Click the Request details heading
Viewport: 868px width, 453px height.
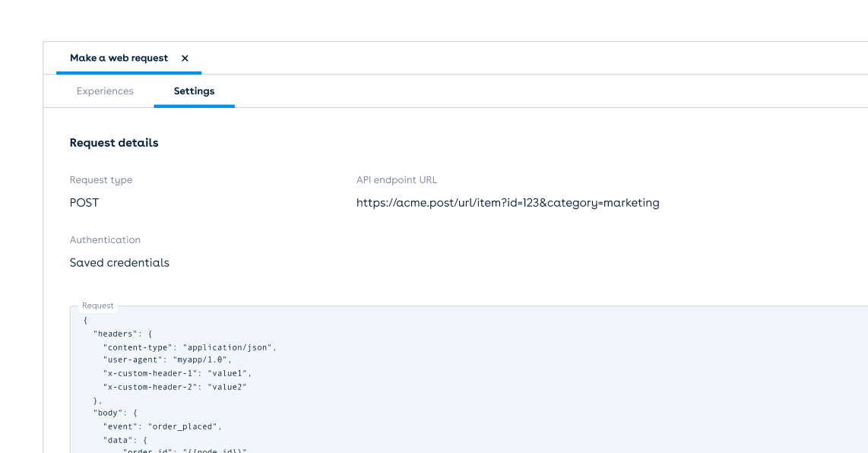pos(114,142)
